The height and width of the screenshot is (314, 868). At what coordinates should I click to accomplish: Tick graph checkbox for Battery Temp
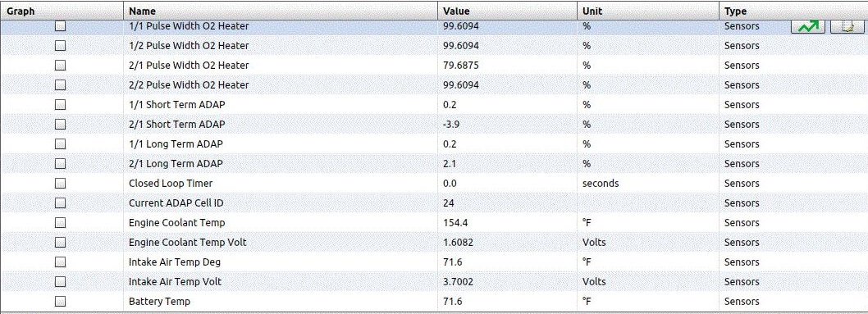tap(61, 301)
